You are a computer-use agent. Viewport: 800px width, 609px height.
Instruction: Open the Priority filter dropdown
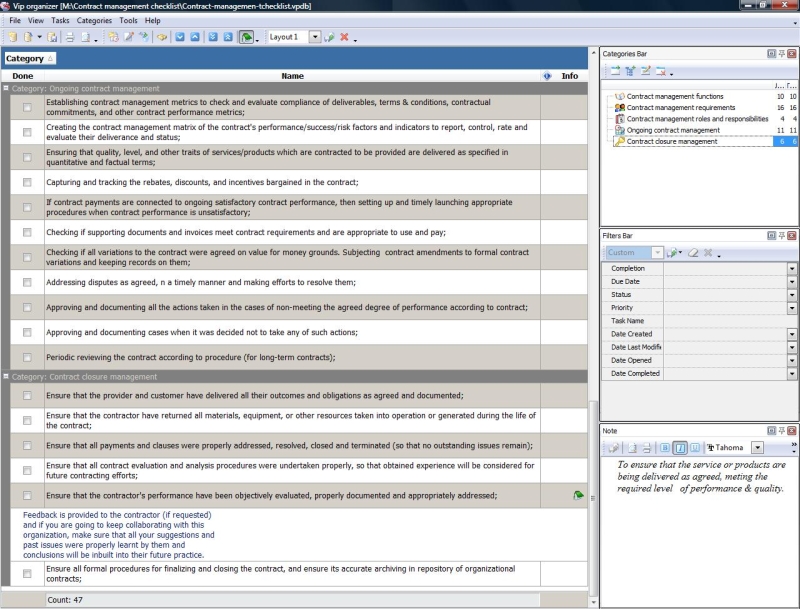[792, 308]
